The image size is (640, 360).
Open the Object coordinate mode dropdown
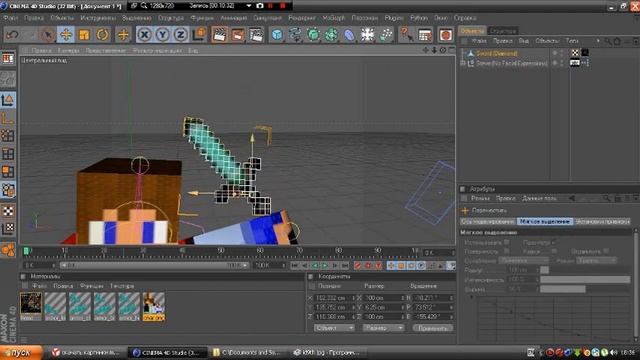pos(334,328)
